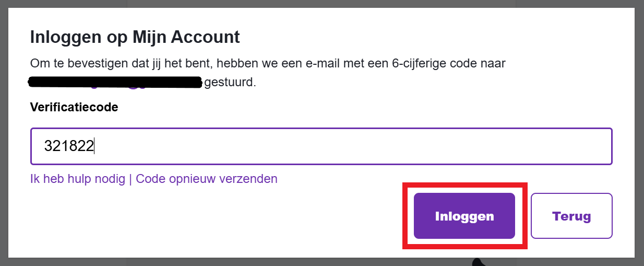644x266 pixels.
Task: Click the blacked-out email address
Action: click(x=115, y=82)
